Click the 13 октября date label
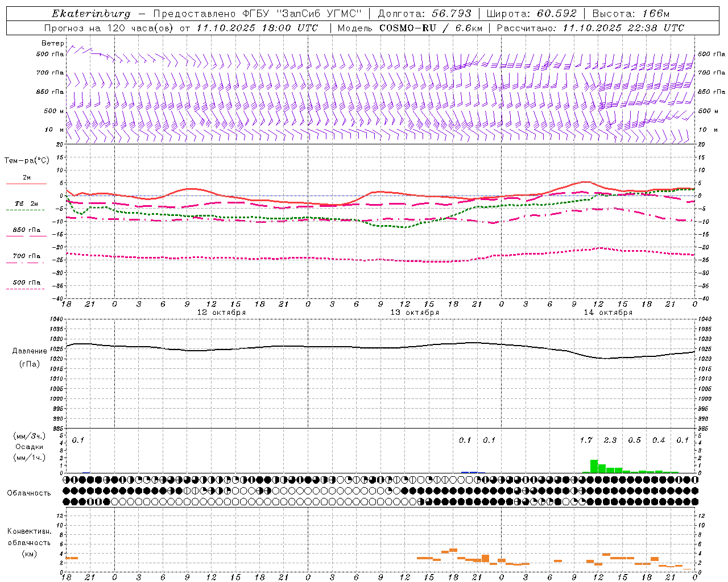This screenshot has height=582, width=728. click(415, 313)
